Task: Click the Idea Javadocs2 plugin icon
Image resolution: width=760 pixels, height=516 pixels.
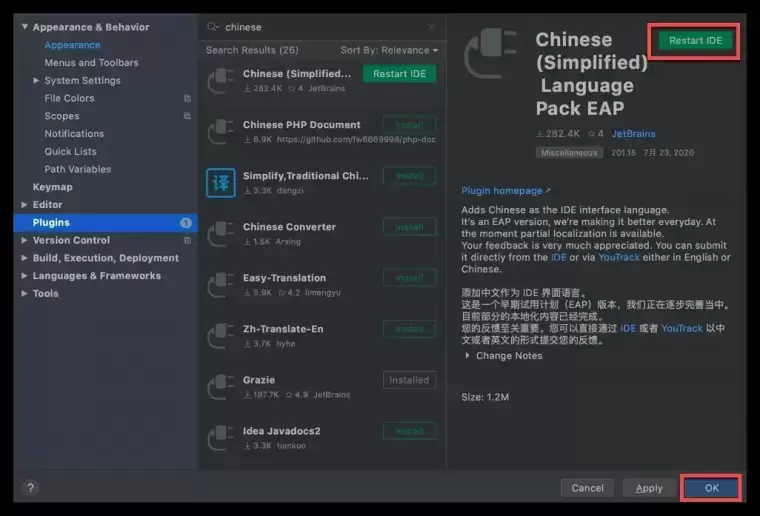Action: click(221, 438)
